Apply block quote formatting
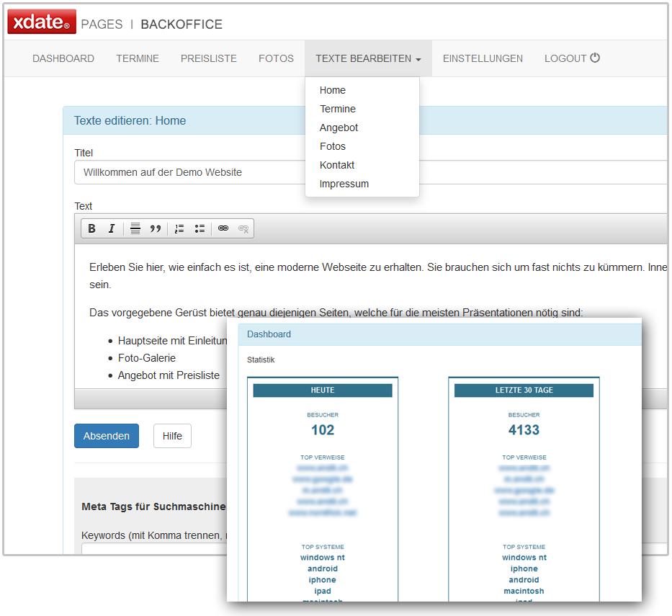The height and width of the screenshot is (616, 672). click(x=155, y=228)
